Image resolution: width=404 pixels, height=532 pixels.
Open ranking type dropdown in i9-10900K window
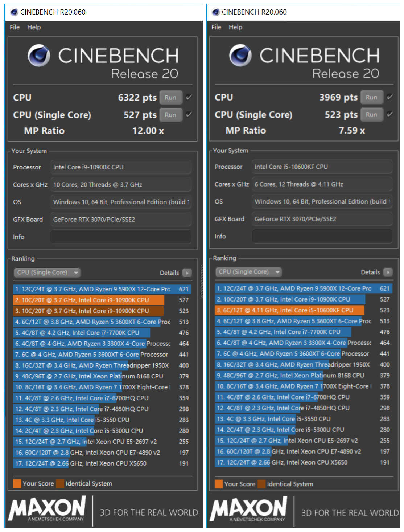click(x=47, y=273)
